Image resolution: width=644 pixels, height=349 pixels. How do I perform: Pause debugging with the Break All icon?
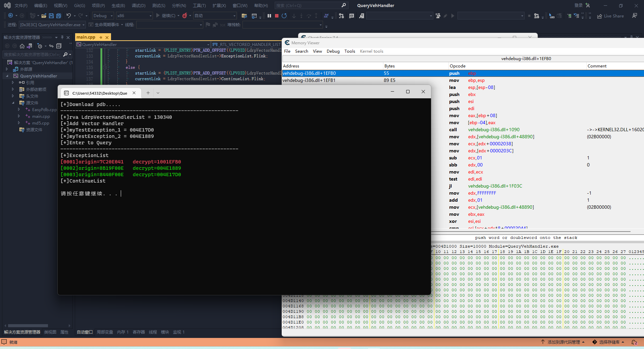pos(269,16)
